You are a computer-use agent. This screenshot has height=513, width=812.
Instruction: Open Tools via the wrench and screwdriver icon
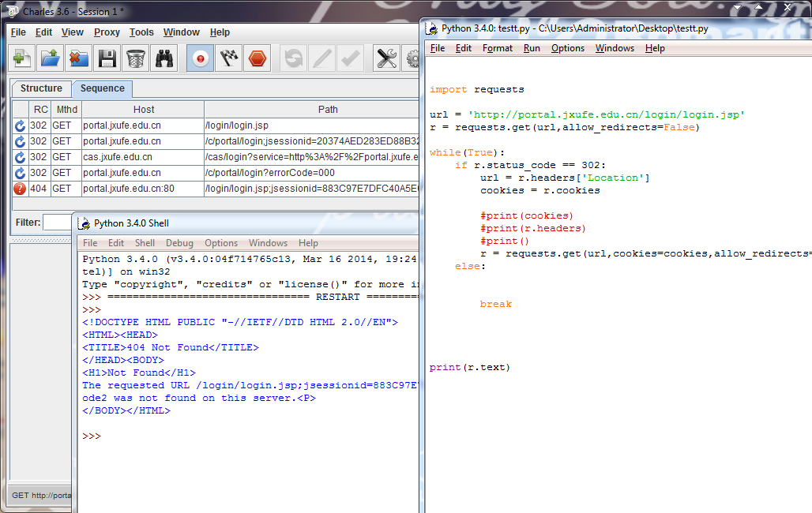386,58
